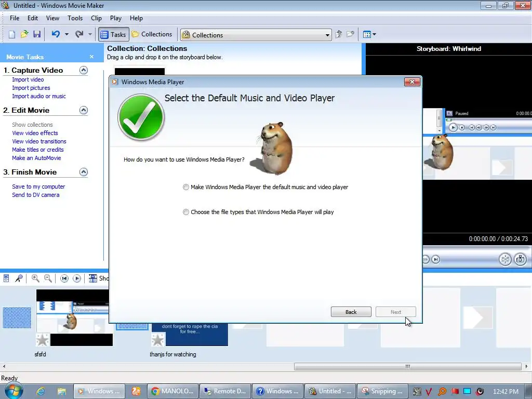
Task: Click storyboard scroll left arrow
Action: 4,366
